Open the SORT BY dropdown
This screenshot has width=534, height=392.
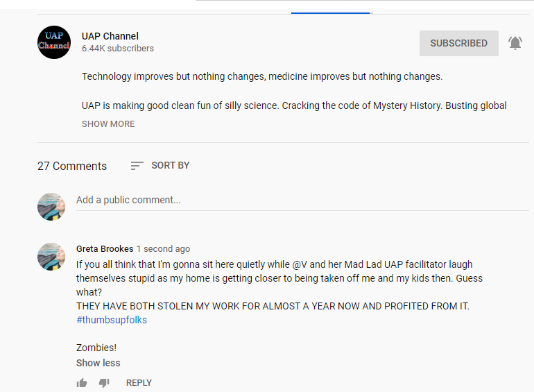coord(170,166)
